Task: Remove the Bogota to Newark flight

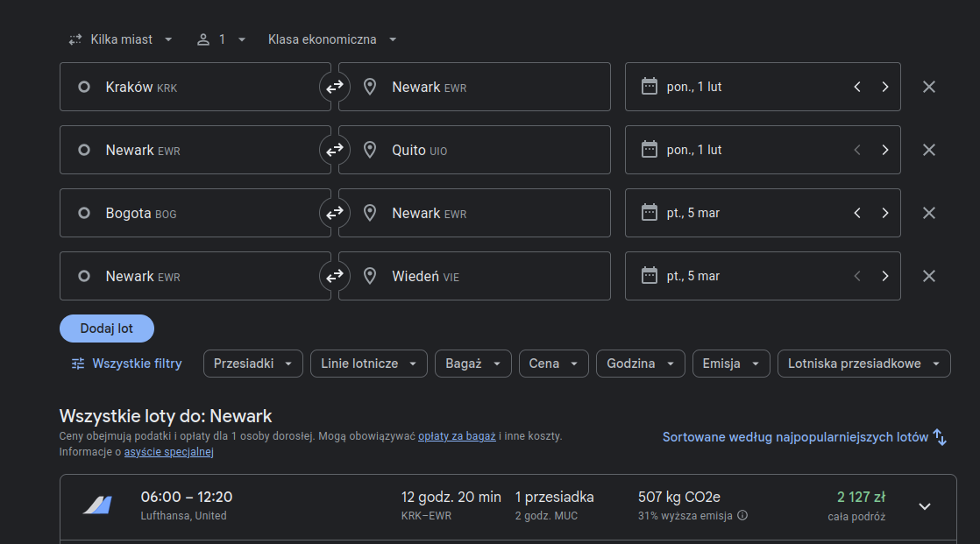Action: [x=929, y=213]
